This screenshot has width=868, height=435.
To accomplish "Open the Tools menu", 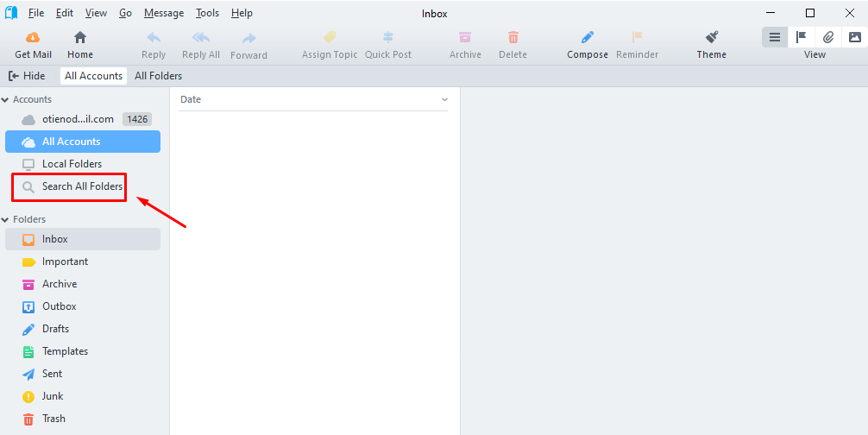I will (208, 13).
